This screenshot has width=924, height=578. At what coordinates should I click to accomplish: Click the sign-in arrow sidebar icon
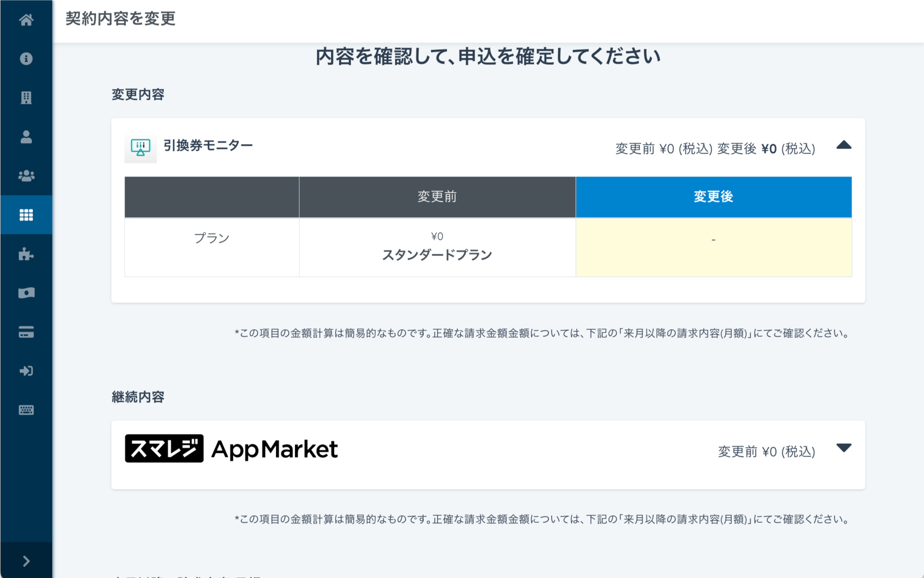[x=26, y=371]
